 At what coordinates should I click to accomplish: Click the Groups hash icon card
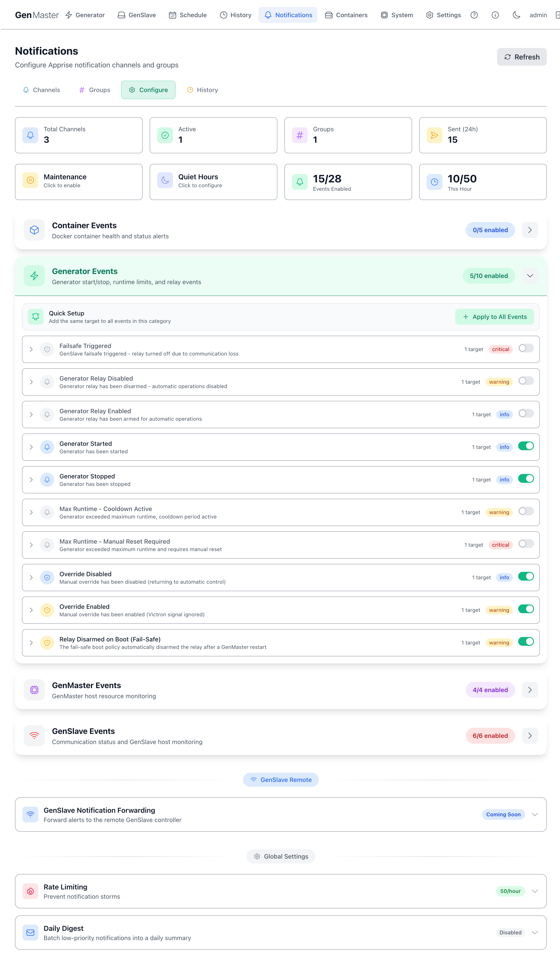click(300, 135)
